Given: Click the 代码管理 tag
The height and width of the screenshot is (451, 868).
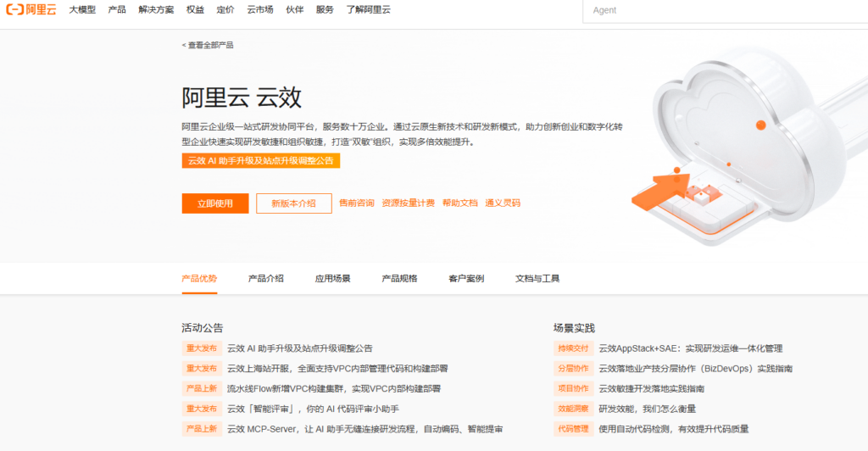Looking at the screenshot, I should [574, 429].
